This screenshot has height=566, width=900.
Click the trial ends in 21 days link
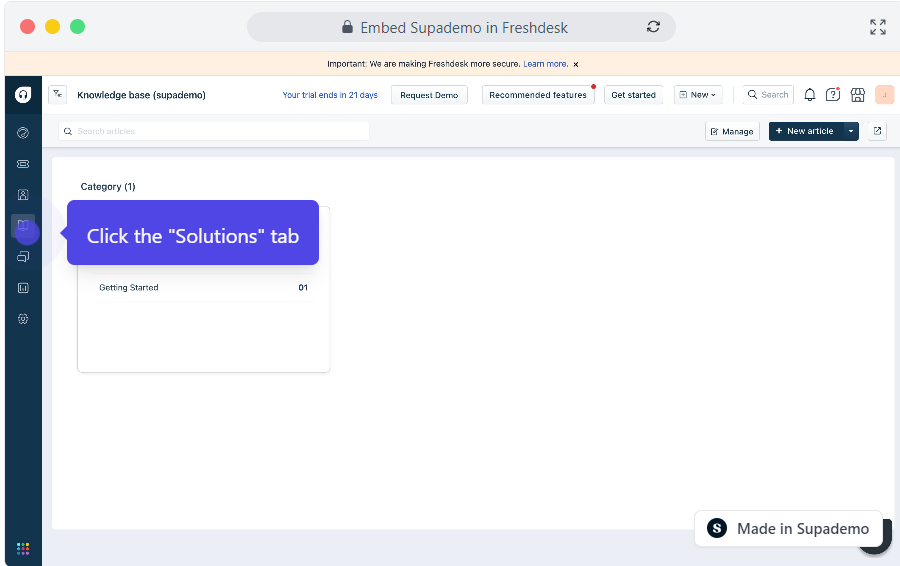click(x=330, y=95)
